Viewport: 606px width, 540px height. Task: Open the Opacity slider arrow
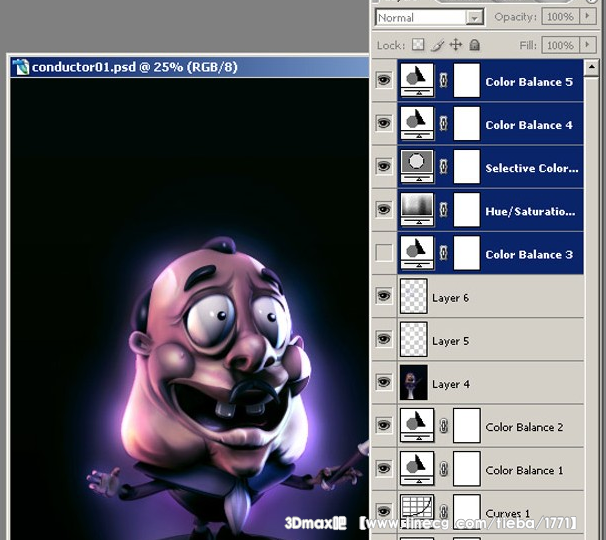click(588, 16)
